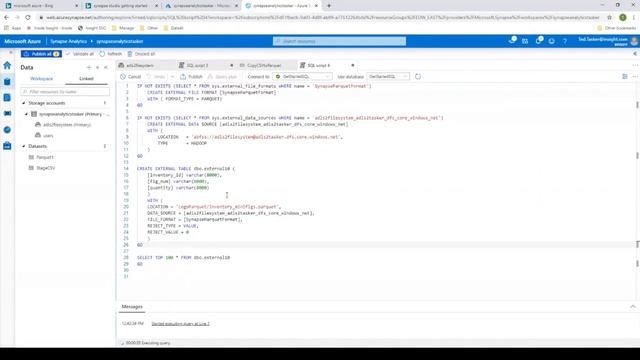Open the Home hub icon

[7, 65]
